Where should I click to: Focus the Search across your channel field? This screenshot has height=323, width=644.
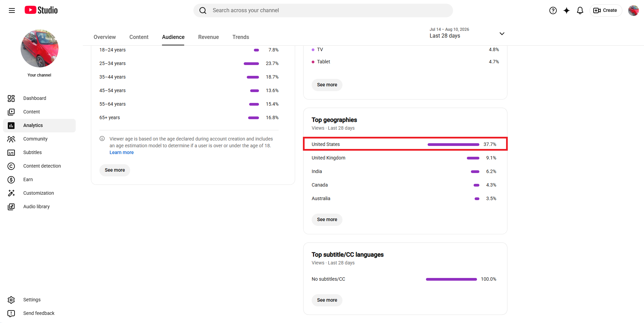pyautogui.click(x=323, y=10)
